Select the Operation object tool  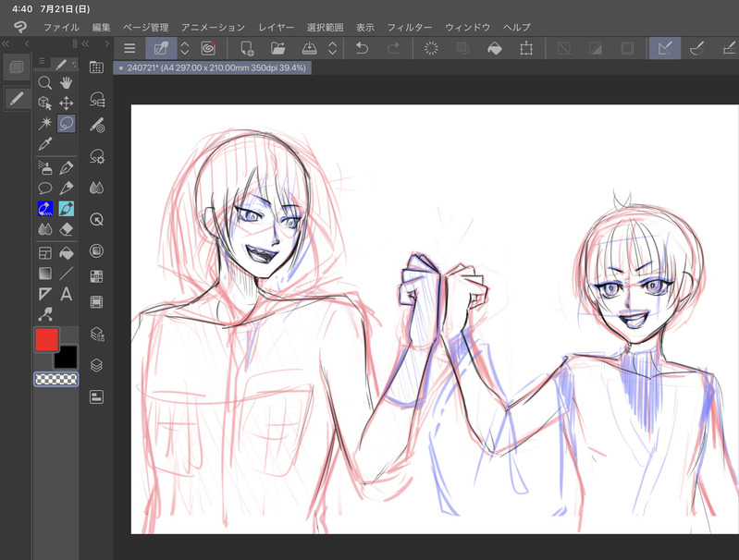45,103
